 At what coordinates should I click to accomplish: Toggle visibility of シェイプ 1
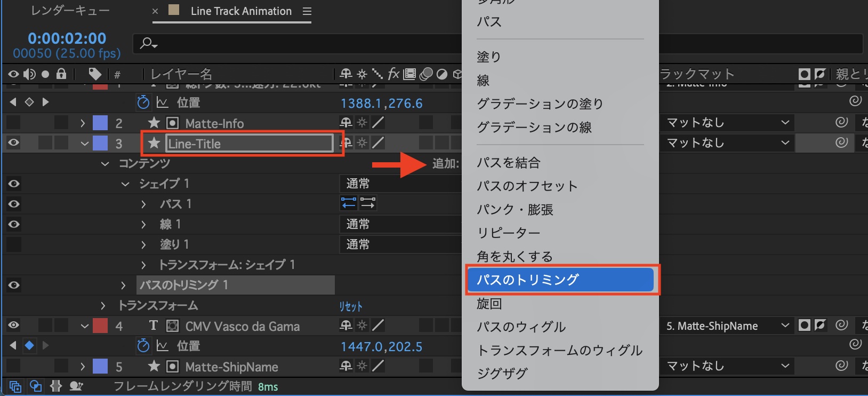pyautogui.click(x=14, y=184)
